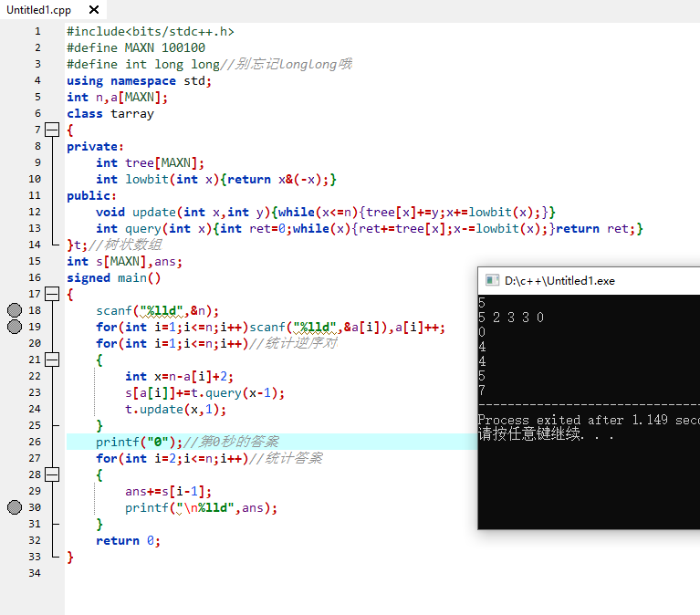
Task: Click the 'int query' function line
Action: [x=370, y=228]
